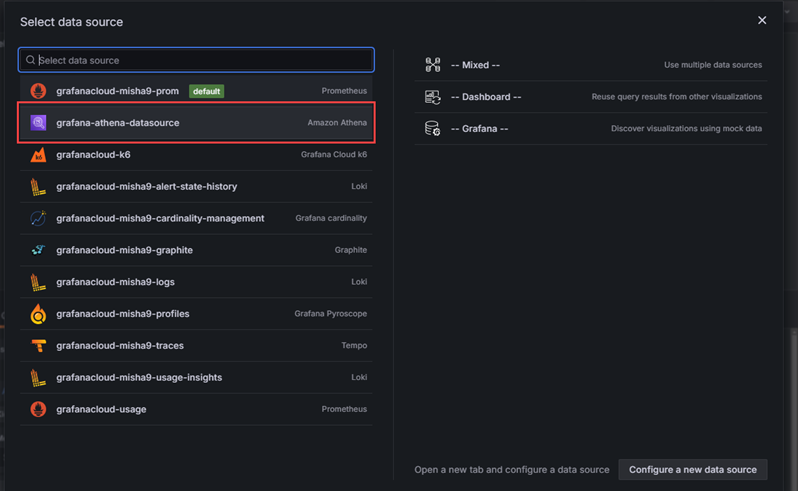
Task: Click the Grafana mock data icon
Action: (x=432, y=129)
